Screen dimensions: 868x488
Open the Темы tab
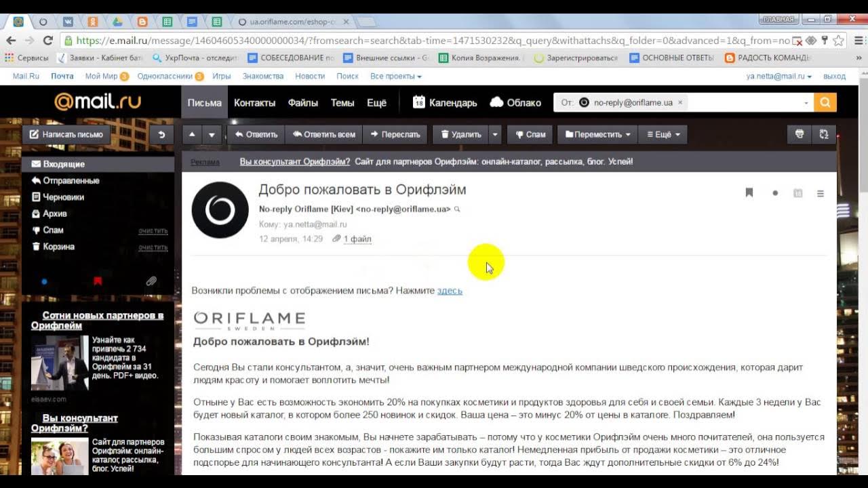click(342, 102)
